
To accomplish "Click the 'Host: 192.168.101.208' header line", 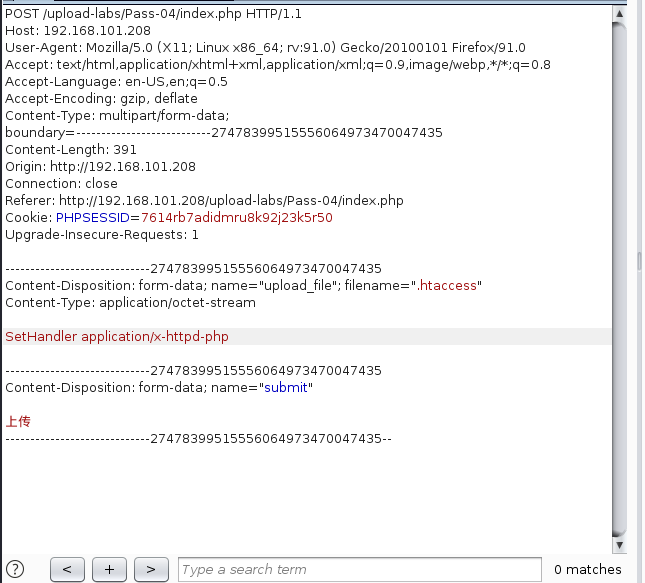I will click(78, 31).
